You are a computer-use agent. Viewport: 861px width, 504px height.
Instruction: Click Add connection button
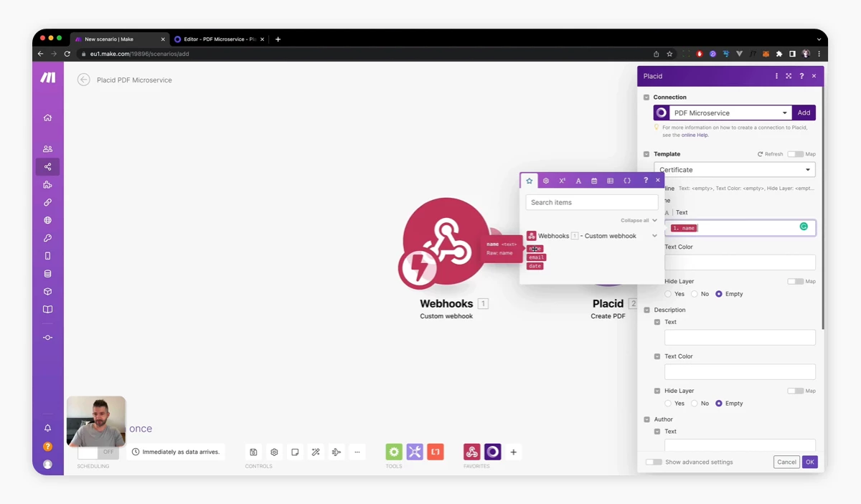804,113
